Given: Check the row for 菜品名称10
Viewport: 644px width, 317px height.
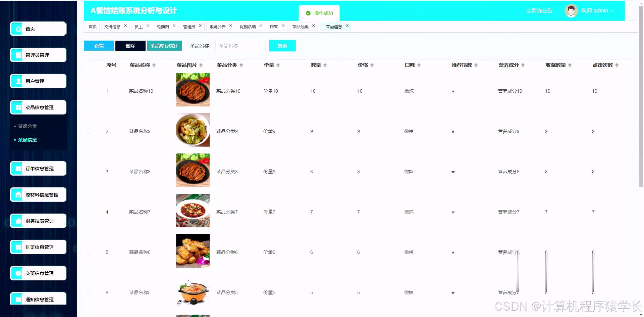Looking at the screenshot, I should click(90, 91).
